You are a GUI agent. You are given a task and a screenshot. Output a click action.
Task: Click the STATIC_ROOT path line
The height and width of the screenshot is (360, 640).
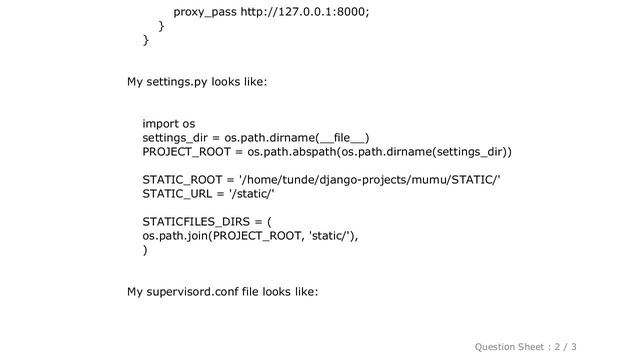pyautogui.click(x=321, y=180)
